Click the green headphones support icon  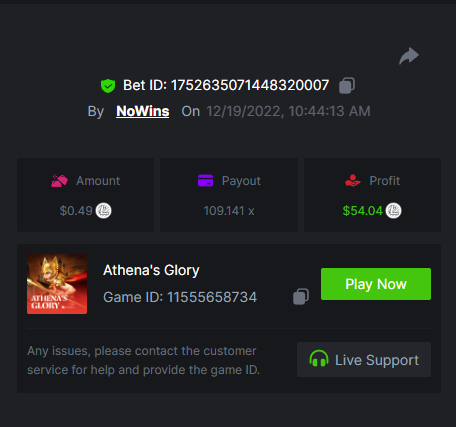click(x=319, y=359)
